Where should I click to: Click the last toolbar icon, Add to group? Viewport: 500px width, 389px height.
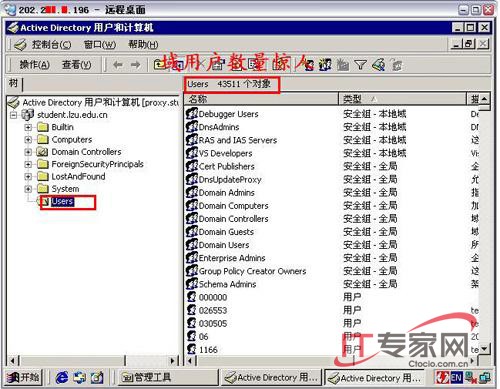396,65
